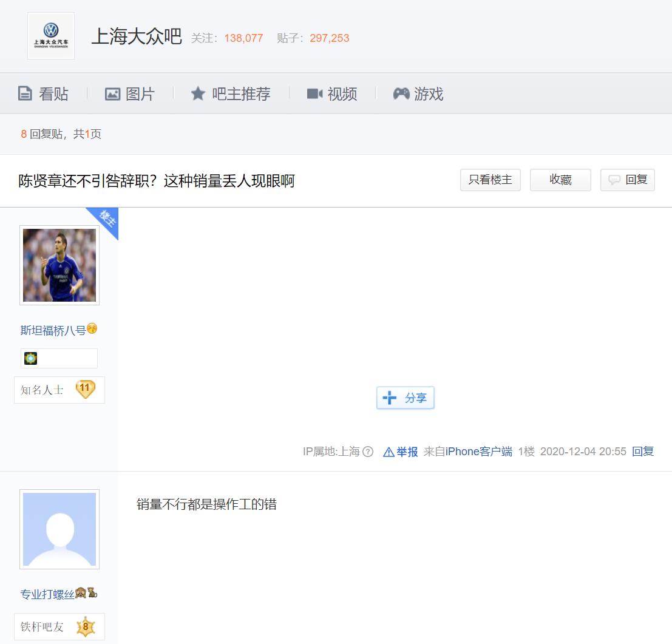Select the 吧主推荐 star icon
Image resolution: width=672 pixels, height=644 pixels.
(x=199, y=93)
